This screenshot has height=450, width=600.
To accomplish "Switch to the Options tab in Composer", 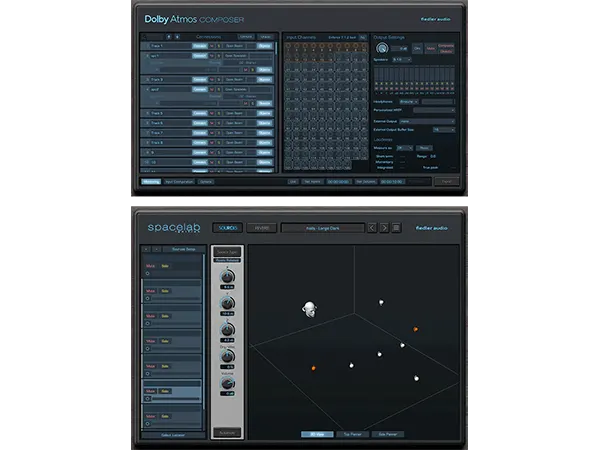I will point(205,182).
